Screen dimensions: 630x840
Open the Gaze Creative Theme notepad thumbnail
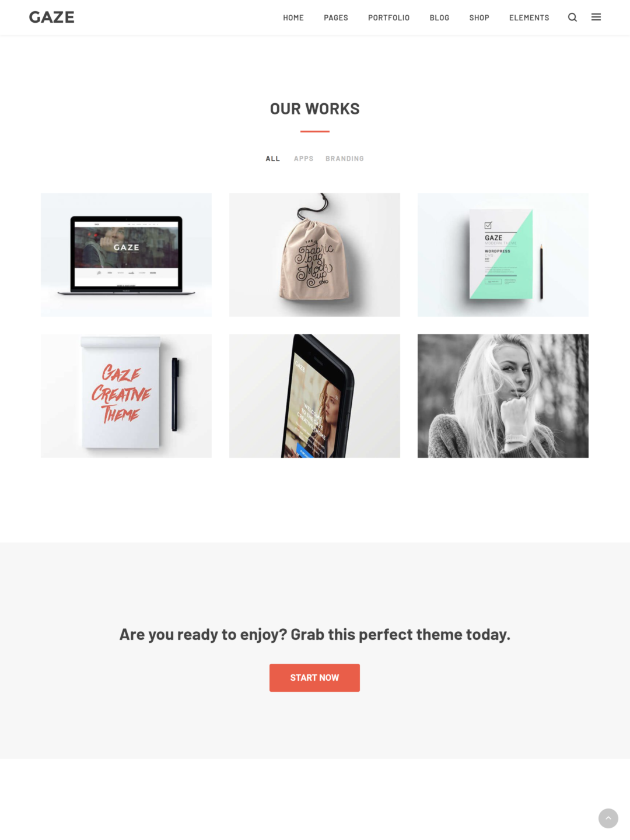(x=126, y=396)
